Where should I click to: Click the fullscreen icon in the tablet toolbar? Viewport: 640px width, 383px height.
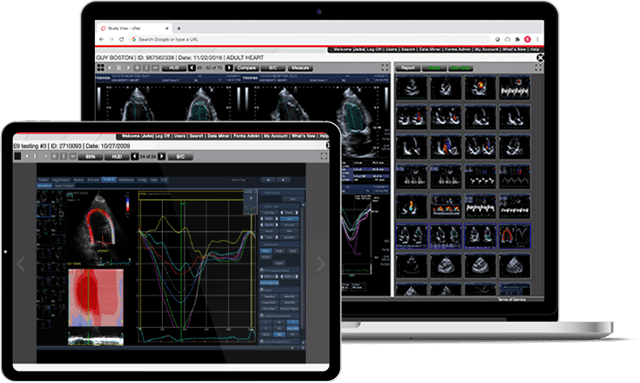point(324,156)
